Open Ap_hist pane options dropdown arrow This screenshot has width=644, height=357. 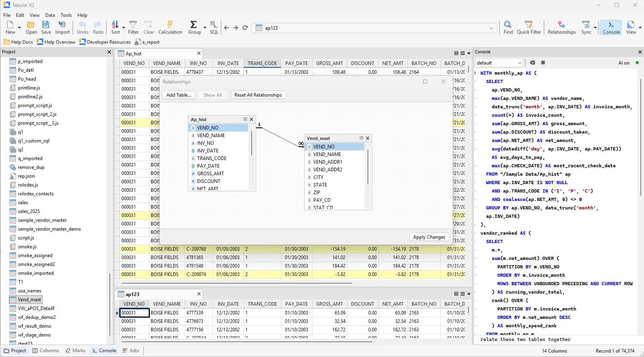[x=469, y=53]
